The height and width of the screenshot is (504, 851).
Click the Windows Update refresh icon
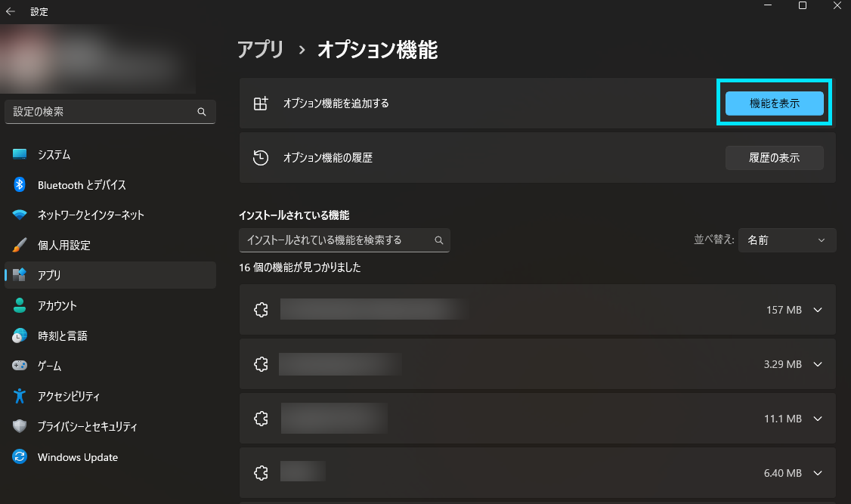[20, 457]
